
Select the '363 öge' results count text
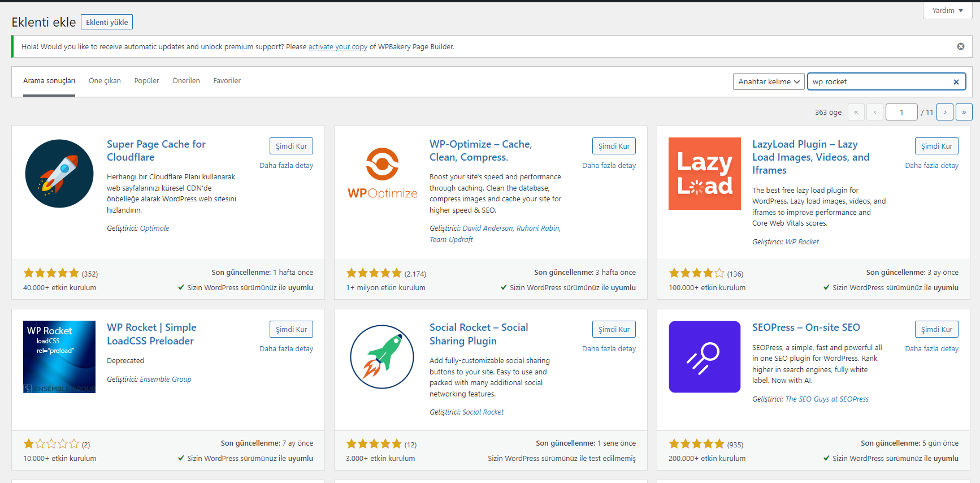pos(828,113)
